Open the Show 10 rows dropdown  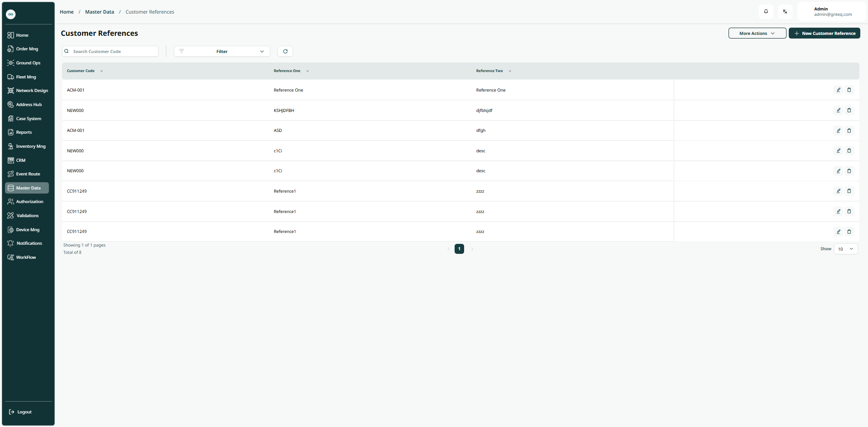[845, 249]
